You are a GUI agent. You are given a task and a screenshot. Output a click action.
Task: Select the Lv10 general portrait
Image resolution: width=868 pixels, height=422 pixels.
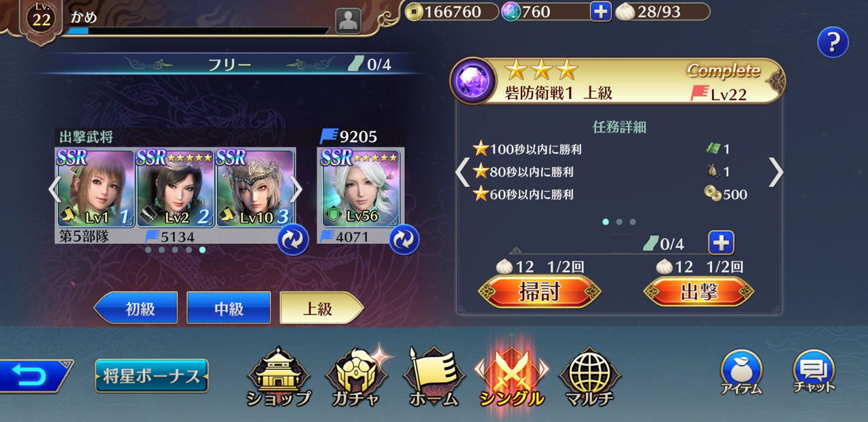coord(254,188)
